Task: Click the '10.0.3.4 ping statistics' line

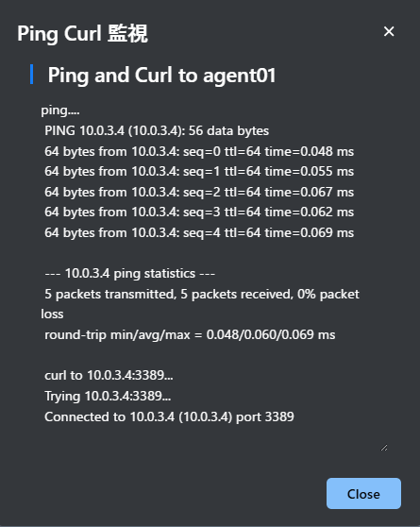Action: (x=130, y=274)
